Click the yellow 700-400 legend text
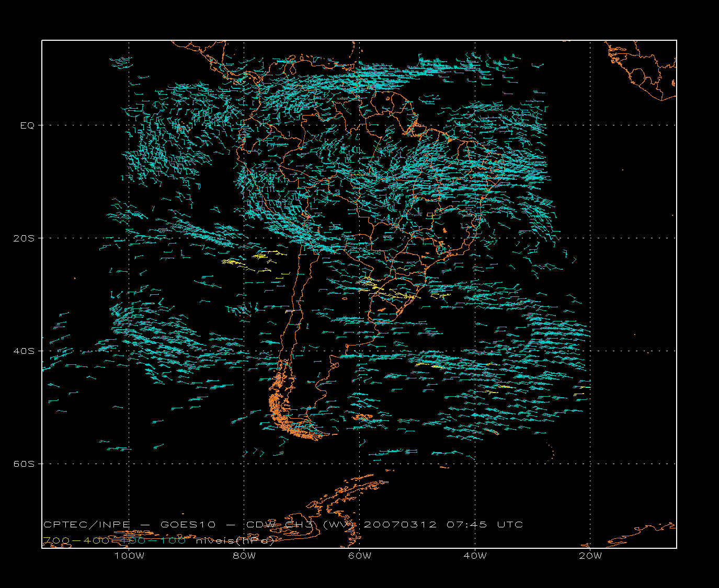The image size is (719, 588). coord(76,541)
